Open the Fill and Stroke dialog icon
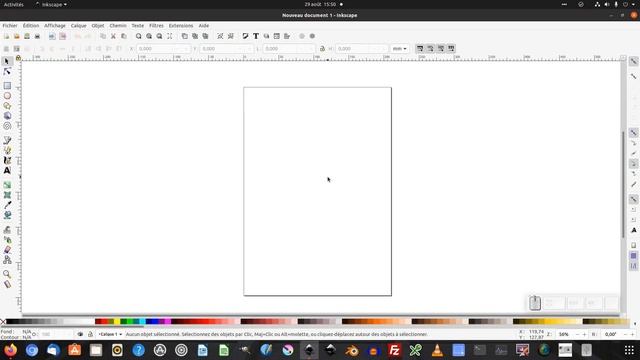Viewport: 640px width, 360px height. (x=245, y=36)
